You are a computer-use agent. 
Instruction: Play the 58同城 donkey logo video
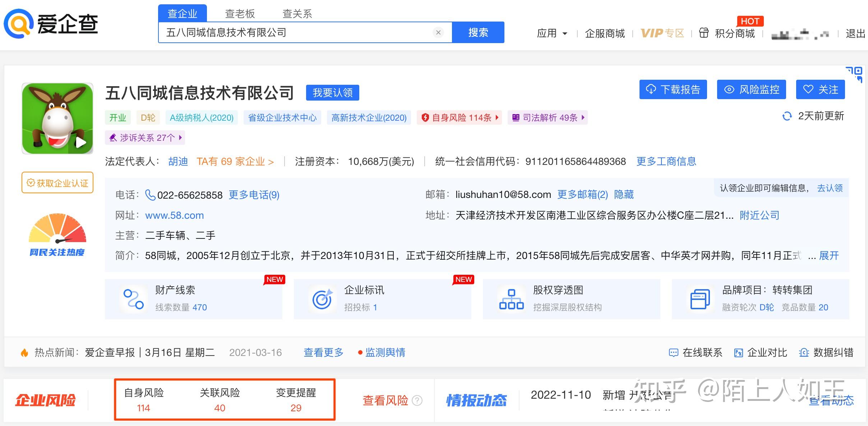(81, 143)
